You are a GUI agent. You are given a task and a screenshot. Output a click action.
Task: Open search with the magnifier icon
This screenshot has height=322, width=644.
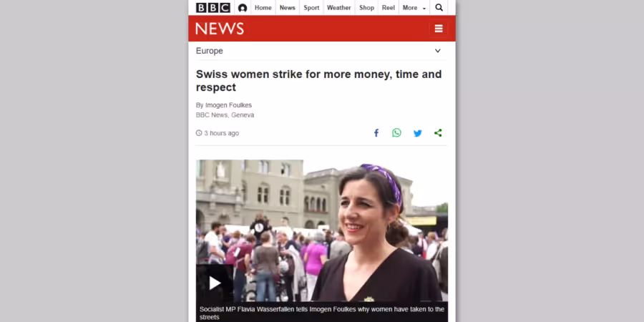tap(439, 7)
